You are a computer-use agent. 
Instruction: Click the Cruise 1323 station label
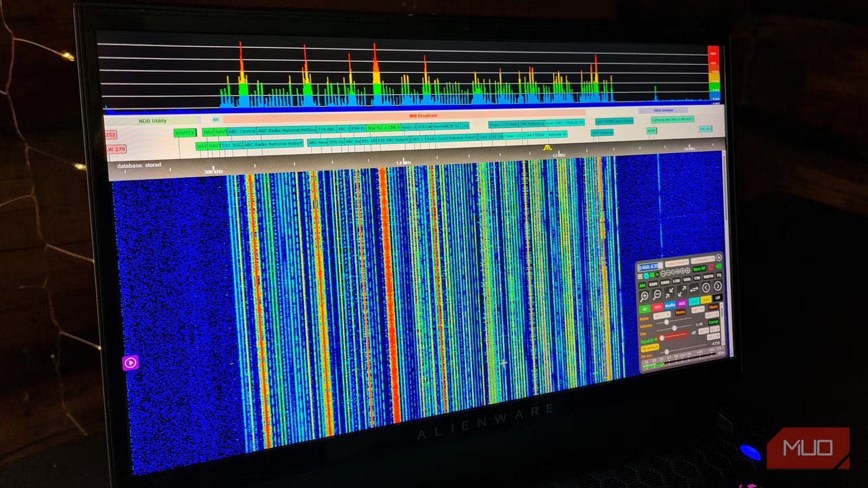click(x=514, y=136)
